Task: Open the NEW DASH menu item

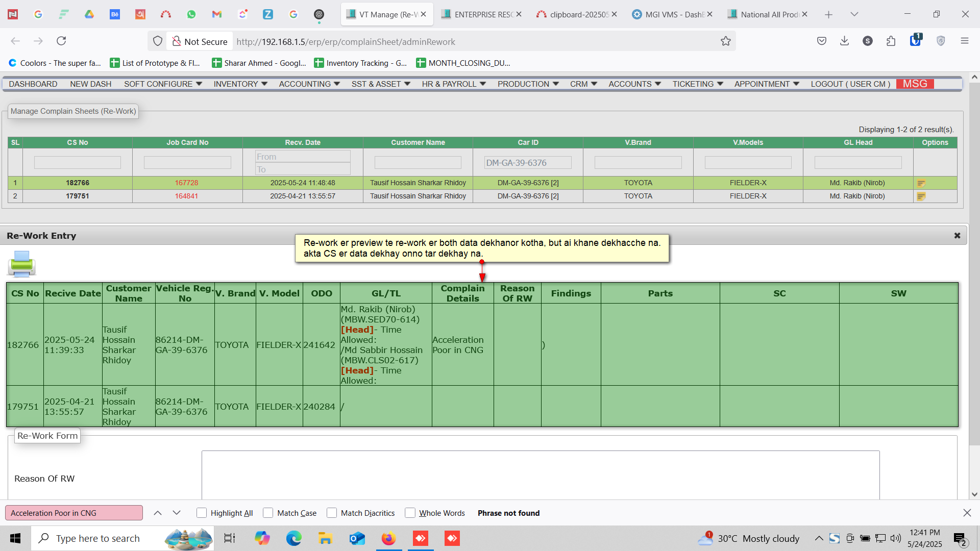Action: [x=90, y=84]
